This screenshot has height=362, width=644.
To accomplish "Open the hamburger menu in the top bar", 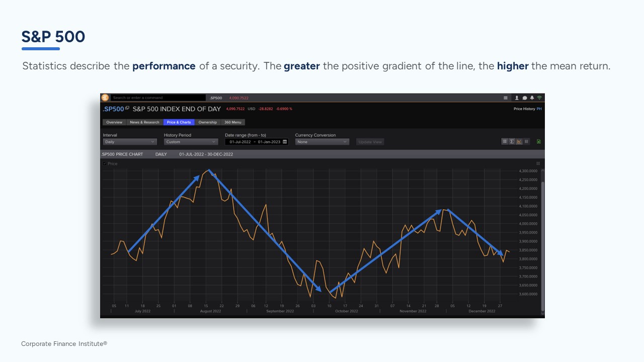I will [x=506, y=98].
